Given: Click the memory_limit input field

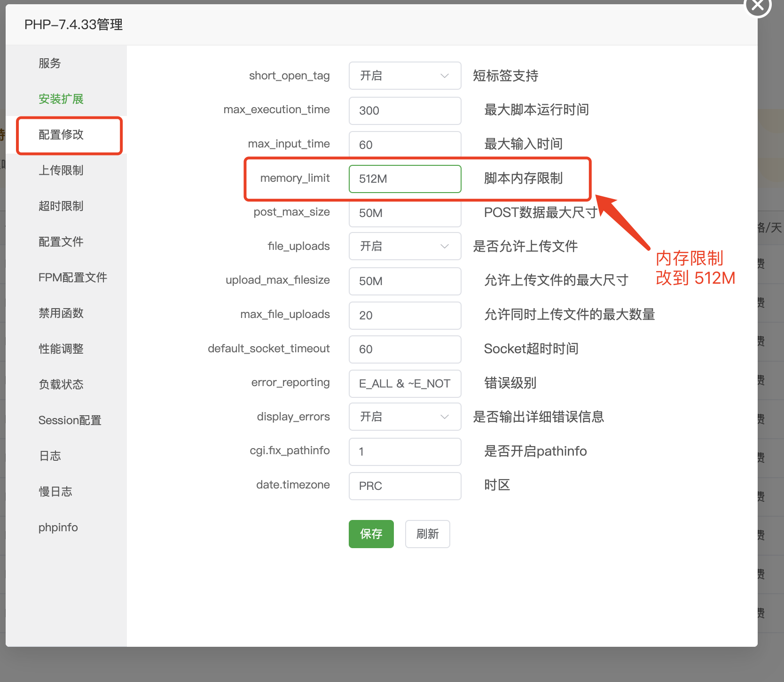Looking at the screenshot, I should point(405,179).
